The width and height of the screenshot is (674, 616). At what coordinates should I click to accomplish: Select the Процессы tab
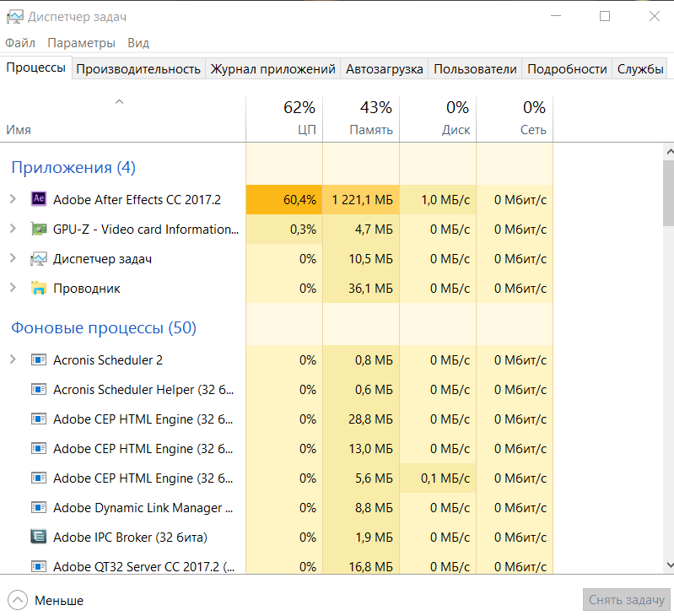[35, 68]
